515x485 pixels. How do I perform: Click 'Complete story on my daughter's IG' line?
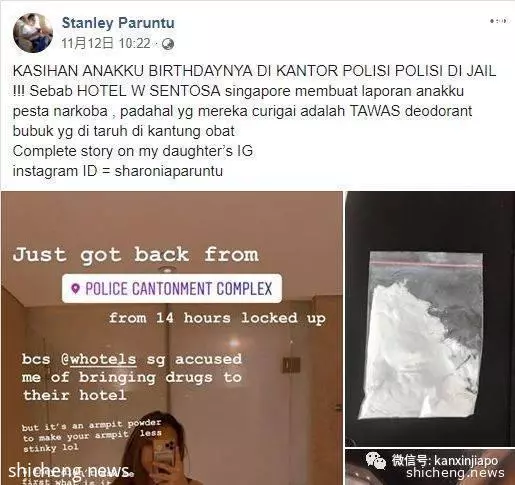click(133, 151)
